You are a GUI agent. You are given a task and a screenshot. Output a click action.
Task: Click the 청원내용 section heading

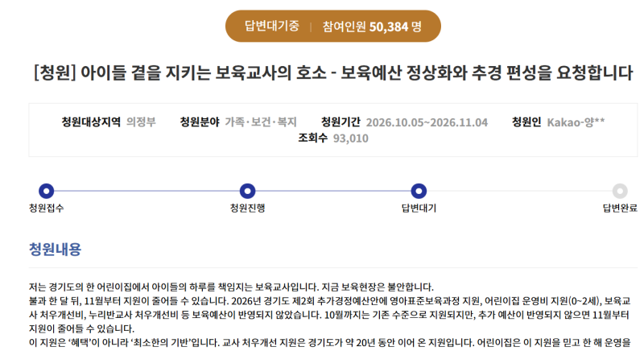pyautogui.click(x=55, y=250)
